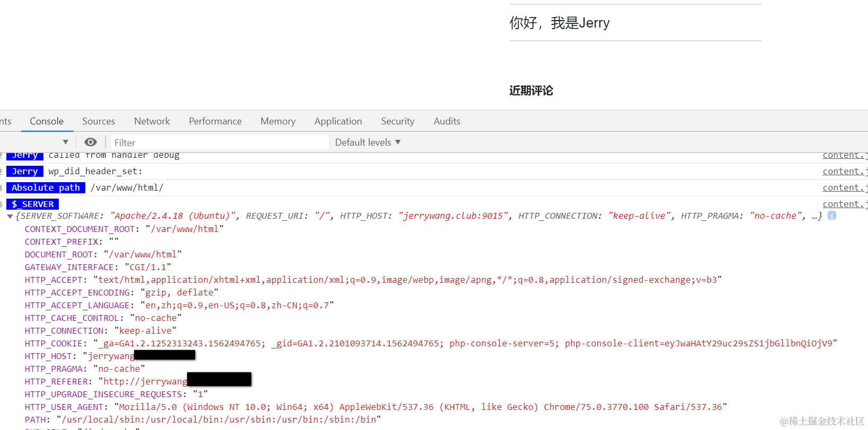868x430 pixels.
Task: Click the "jerrywang.club:9015" summary value
Action: coord(453,216)
